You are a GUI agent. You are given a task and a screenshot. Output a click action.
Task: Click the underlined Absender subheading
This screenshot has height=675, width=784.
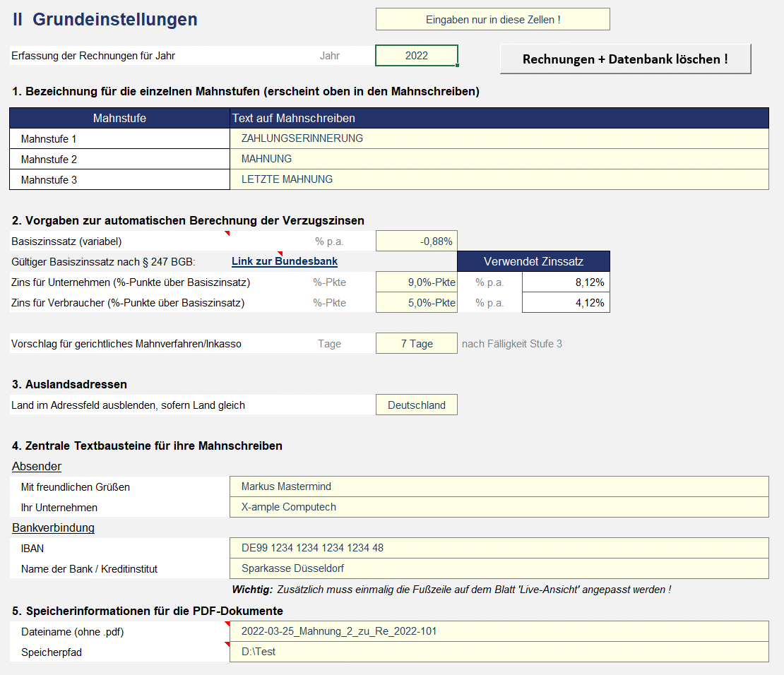click(37, 466)
